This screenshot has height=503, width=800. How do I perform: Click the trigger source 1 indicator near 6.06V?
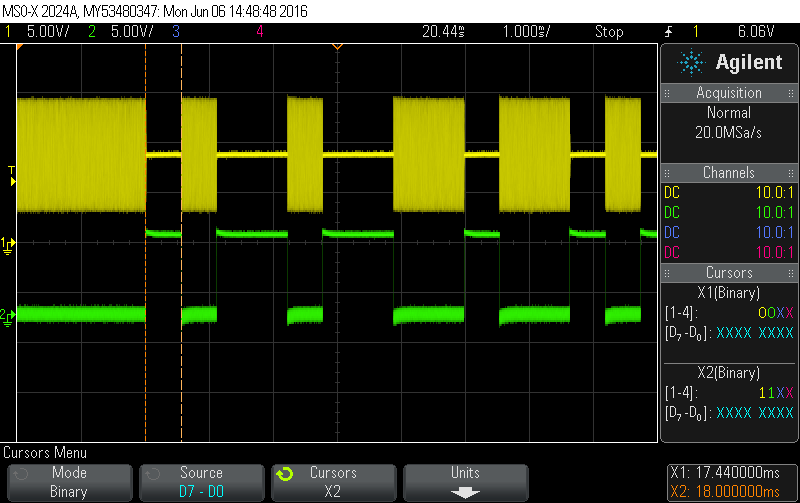(x=695, y=32)
